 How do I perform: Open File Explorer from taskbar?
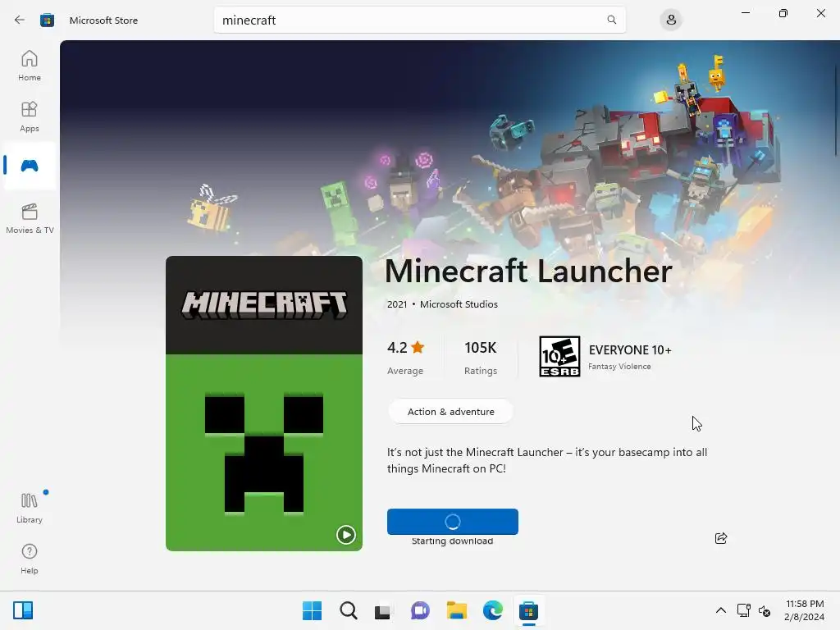(456, 610)
